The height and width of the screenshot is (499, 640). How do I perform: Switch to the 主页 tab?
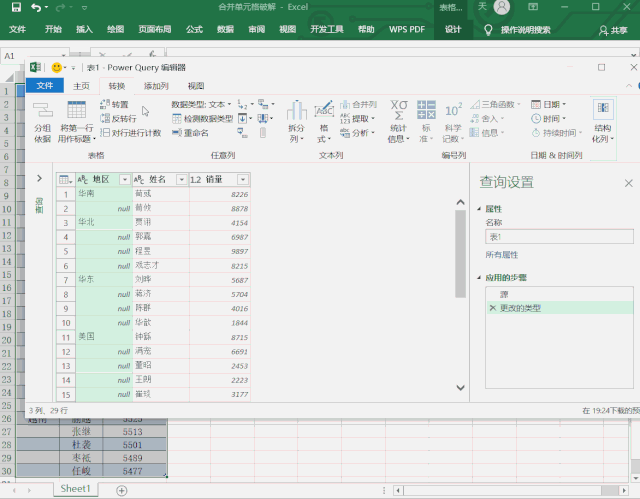pyautogui.click(x=81, y=86)
